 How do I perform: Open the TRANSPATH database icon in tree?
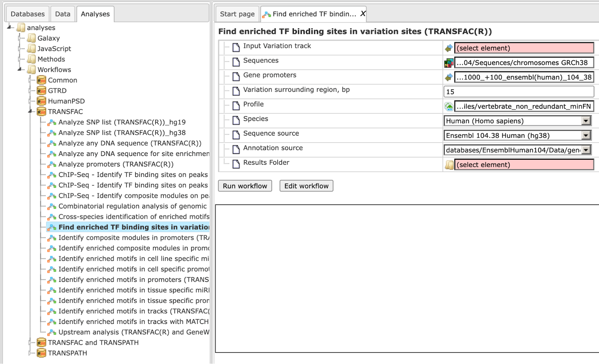pos(41,353)
